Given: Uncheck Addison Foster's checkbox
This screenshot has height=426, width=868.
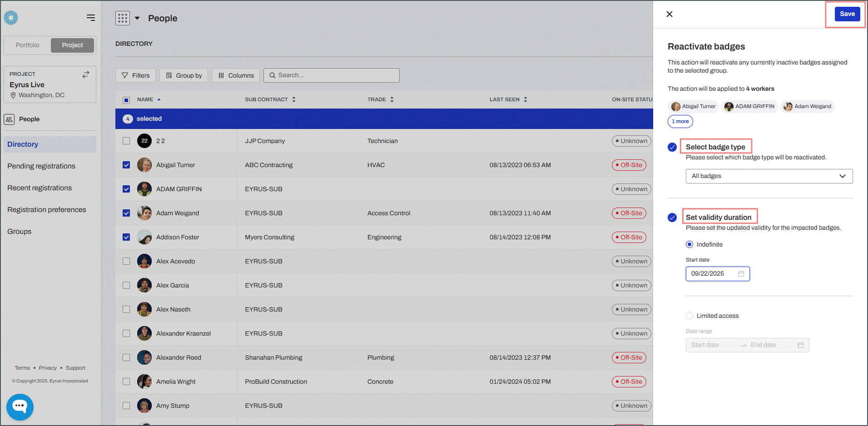Looking at the screenshot, I should point(126,237).
